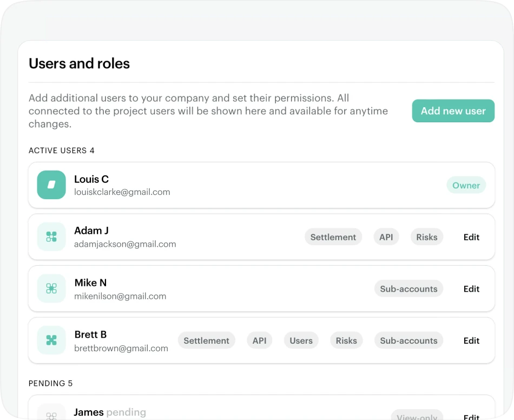Edit Adam J's permissions
The height and width of the screenshot is (420, 514).
471,237
